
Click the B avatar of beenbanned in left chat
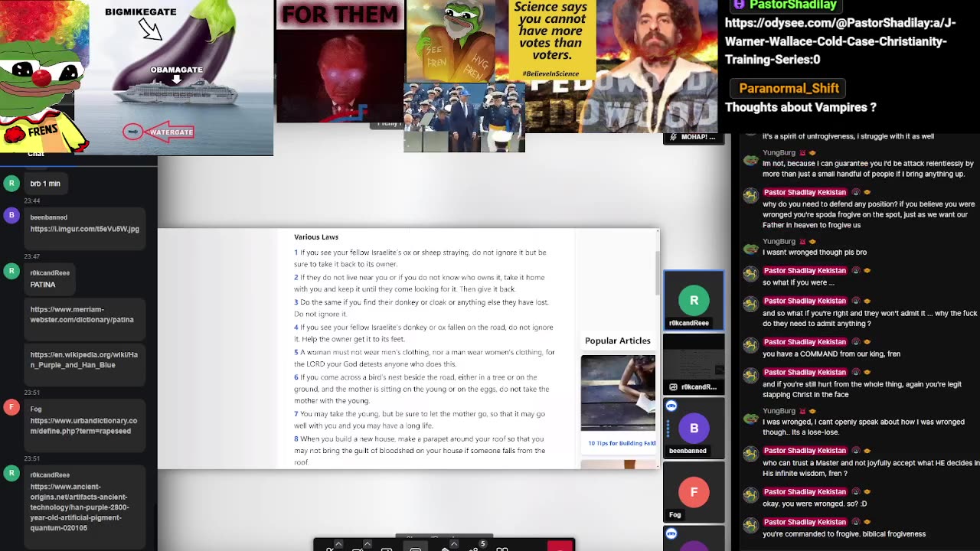coord(11,216)
